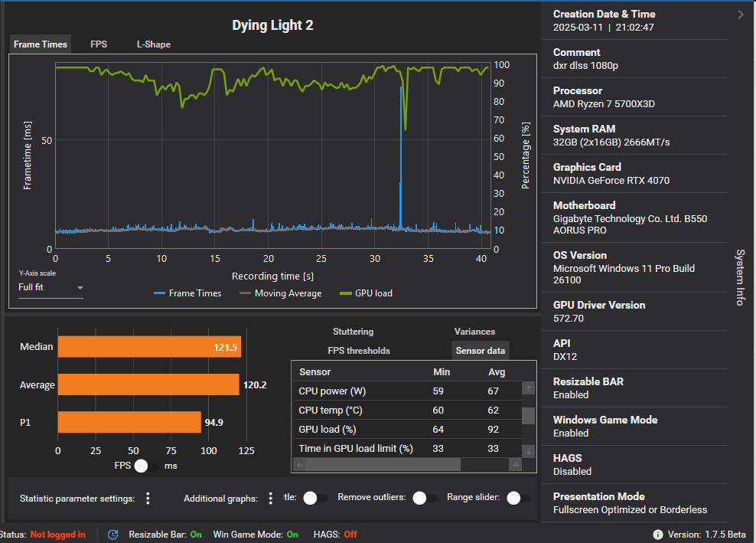Click GPU Driver Version '572.70'
This screenshot has width=756, height=543.
pyautogui.click(x=568, y=319)
